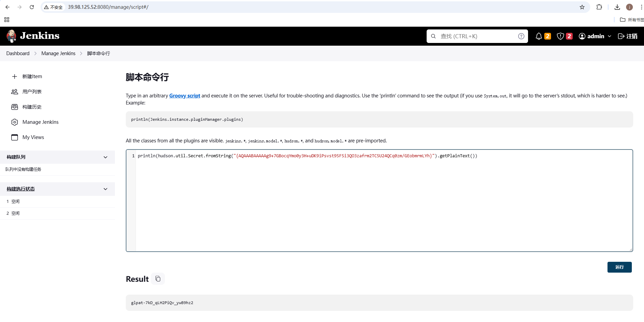The width and height of the screenshot is (644, 322).
Task: Open browser extensions puzzle icon
Action: pos(599,7)
